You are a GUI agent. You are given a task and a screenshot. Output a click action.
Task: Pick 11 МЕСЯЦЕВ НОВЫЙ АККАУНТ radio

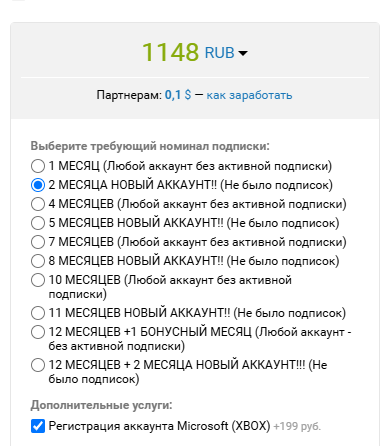point(38,313)
